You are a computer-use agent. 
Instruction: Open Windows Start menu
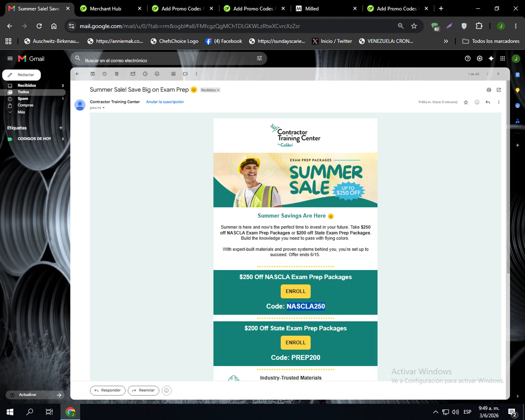pos(10,412)
